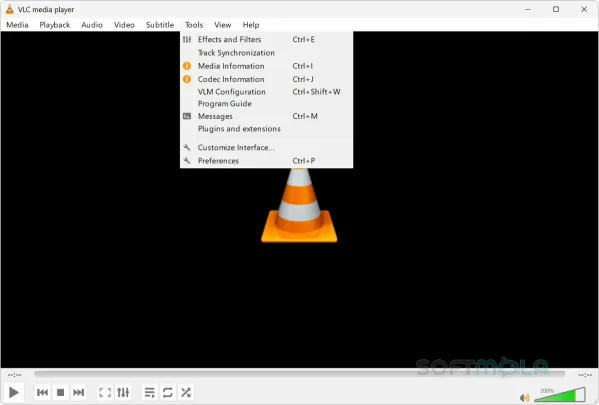Click elapsed time label left of seek bar
Image resolution: width=599 pixels, height=405 pixels.
pyautogui.click(x=15, y=375)
